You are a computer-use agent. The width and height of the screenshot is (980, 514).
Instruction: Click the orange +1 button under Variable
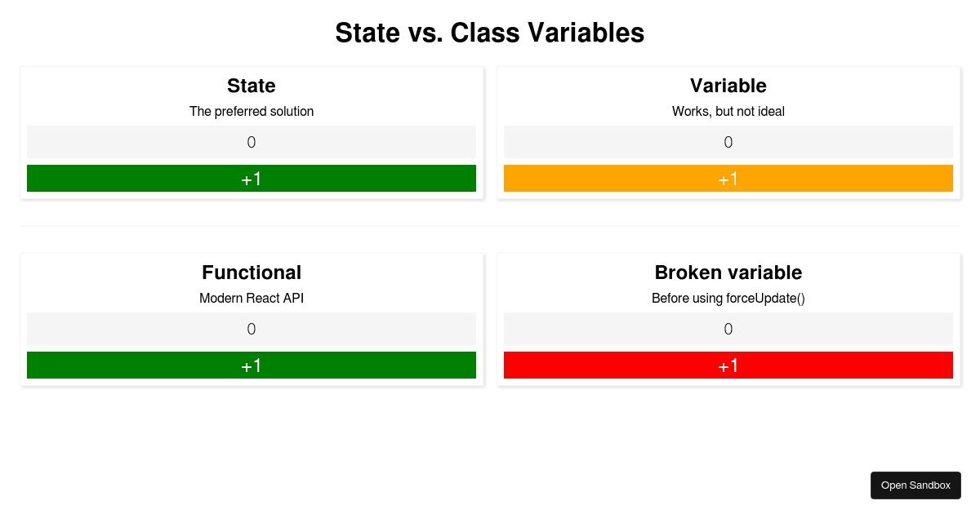(728, 178)
